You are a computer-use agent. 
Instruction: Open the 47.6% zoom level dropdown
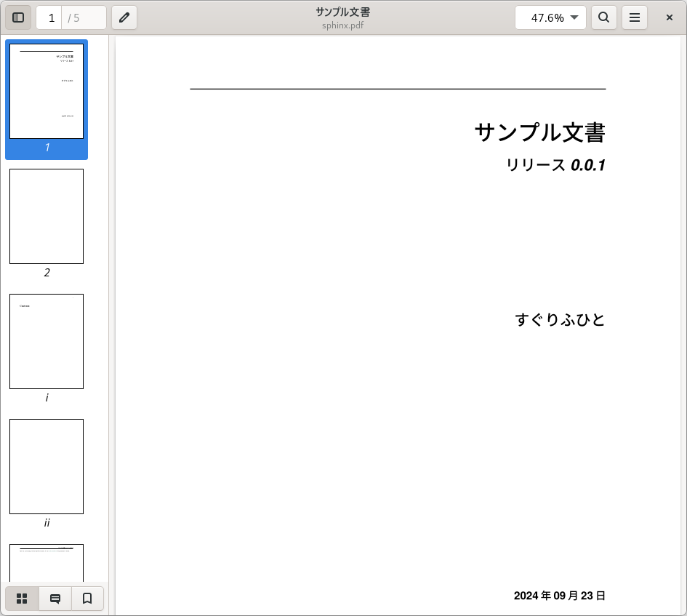(x=550, y=17)
